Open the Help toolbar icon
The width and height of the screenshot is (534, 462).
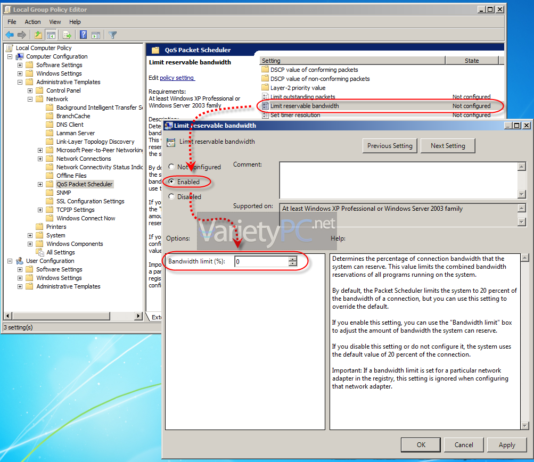(x=83, y=35)
